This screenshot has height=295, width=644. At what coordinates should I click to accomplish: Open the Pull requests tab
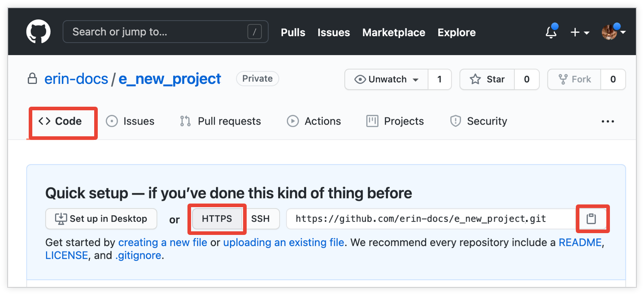[220, 121]
